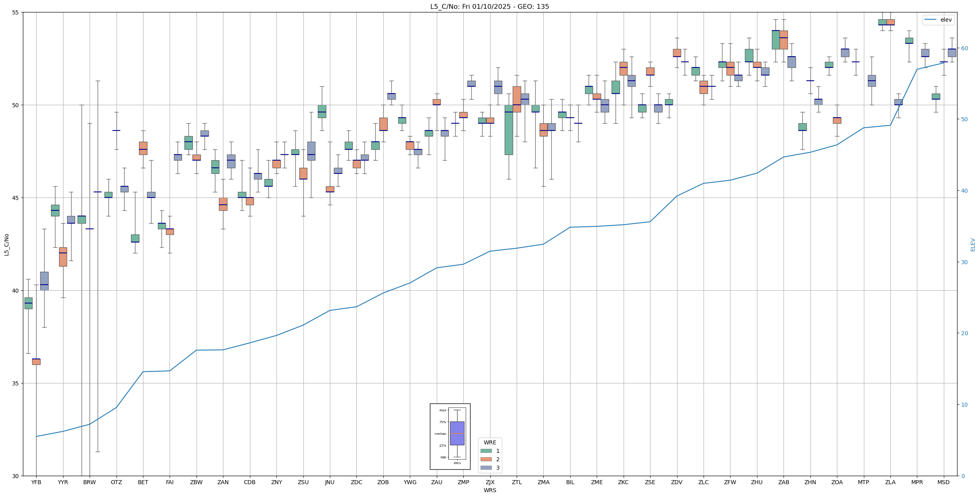Click the 60 tick on right ELEV axis
This screenshot has height=497, width=980.
(x=964, y=48)
